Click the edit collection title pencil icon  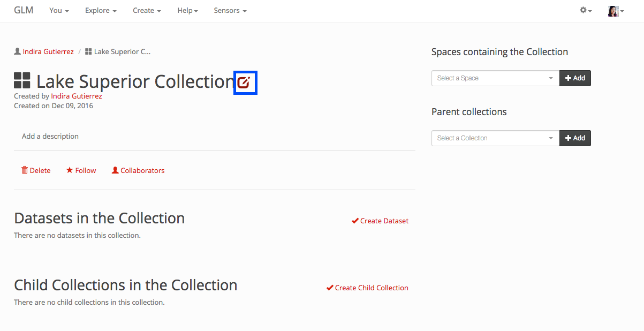pos(245,82)
